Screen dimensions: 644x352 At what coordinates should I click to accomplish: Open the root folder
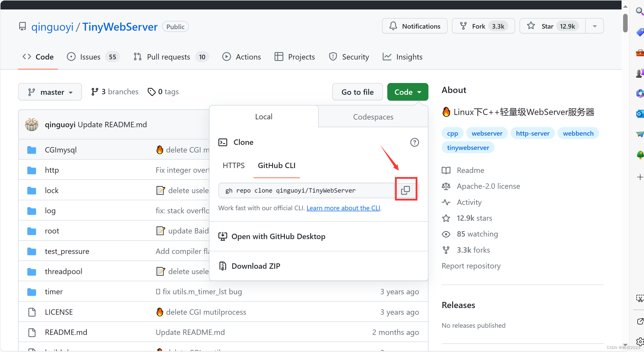[x=52, y=231]
